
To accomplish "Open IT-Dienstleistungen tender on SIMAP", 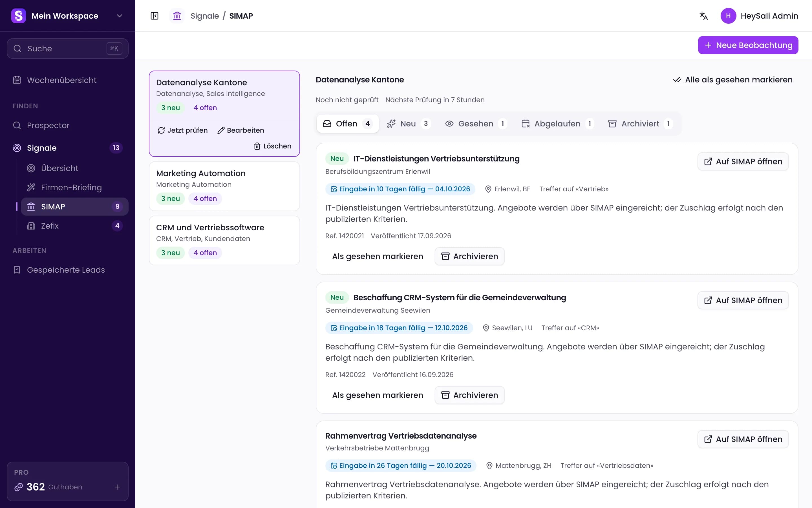I will tap(743, 162).
